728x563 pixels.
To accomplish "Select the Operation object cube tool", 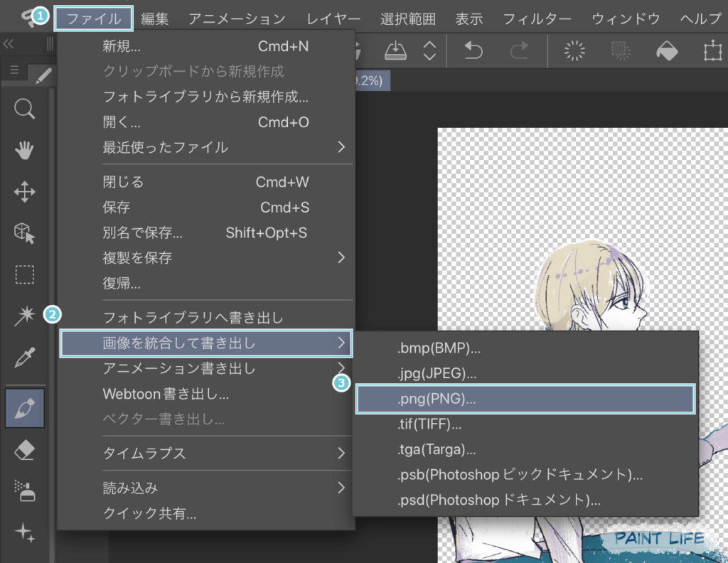I will pos(25,232).
